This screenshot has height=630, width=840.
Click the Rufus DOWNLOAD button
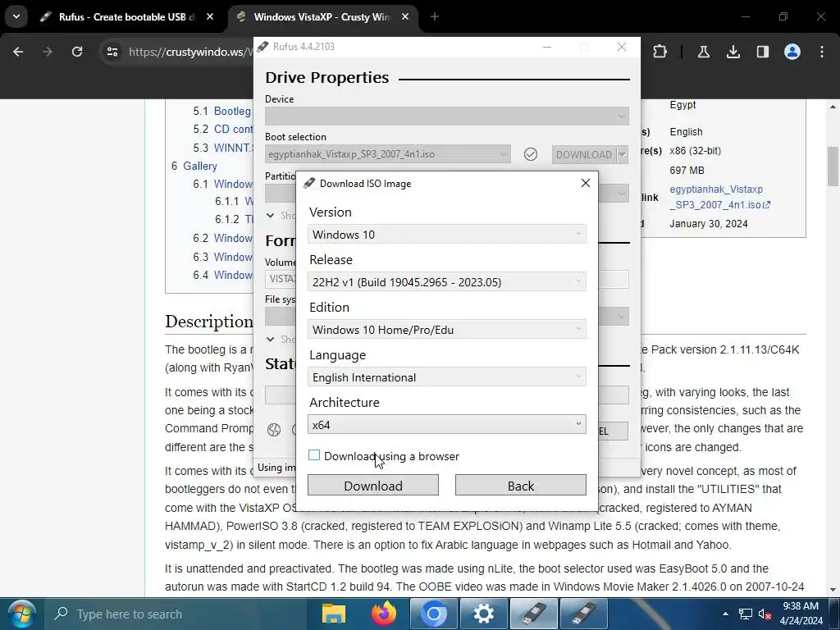tap(583, 155)
